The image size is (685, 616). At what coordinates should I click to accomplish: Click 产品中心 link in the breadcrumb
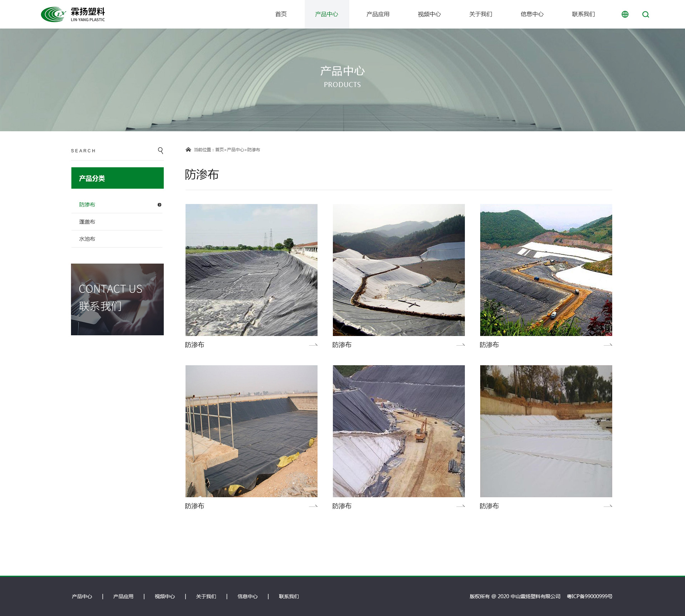(x=235, y=150)
